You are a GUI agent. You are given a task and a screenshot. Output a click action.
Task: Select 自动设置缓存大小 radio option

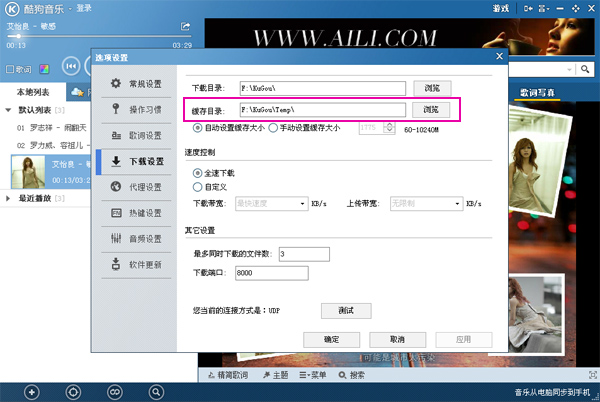click(x=228, y=128)
